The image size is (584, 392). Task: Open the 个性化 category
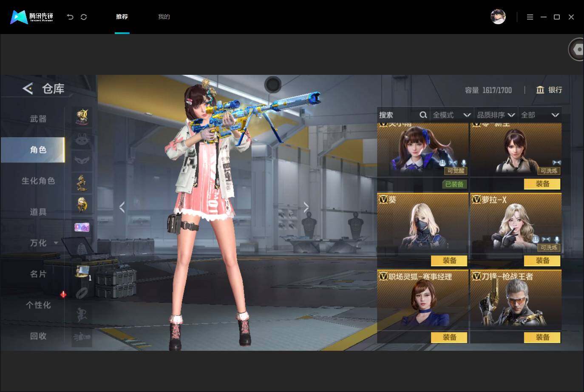[38, 305]
